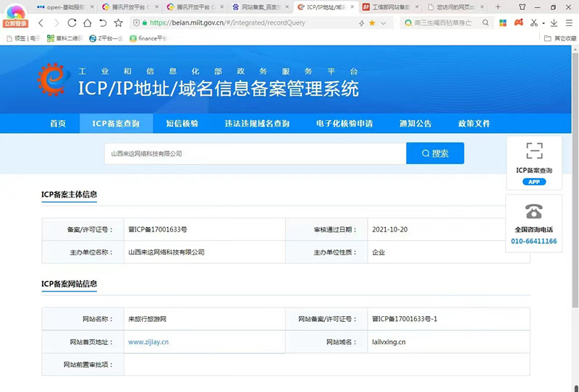Viewport: 579px width, 392px height.
Task: Open the downloads icon in the toolbar
Action: click(x=552, y=23)
